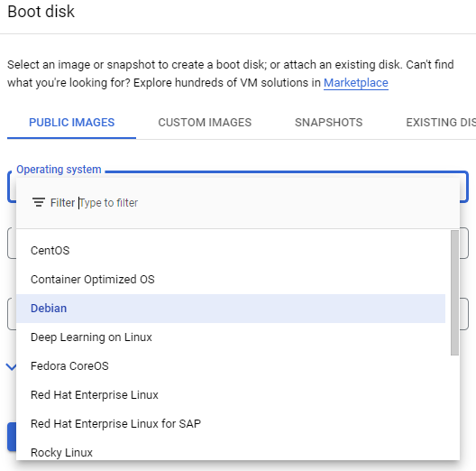Select Red Hat Enterprise Linux

click(231, 394)
